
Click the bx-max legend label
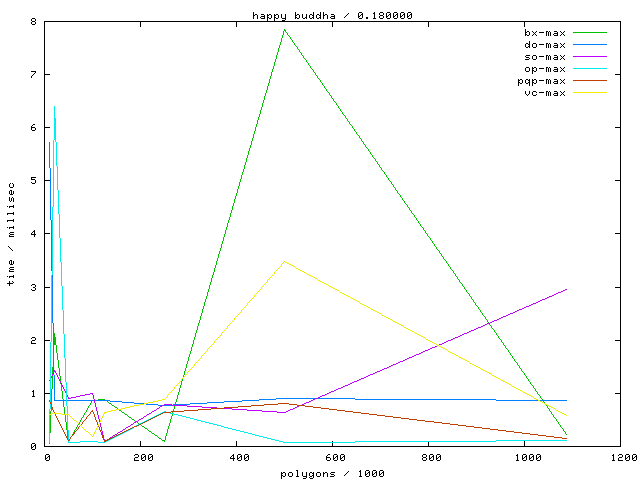coord(545,33)
